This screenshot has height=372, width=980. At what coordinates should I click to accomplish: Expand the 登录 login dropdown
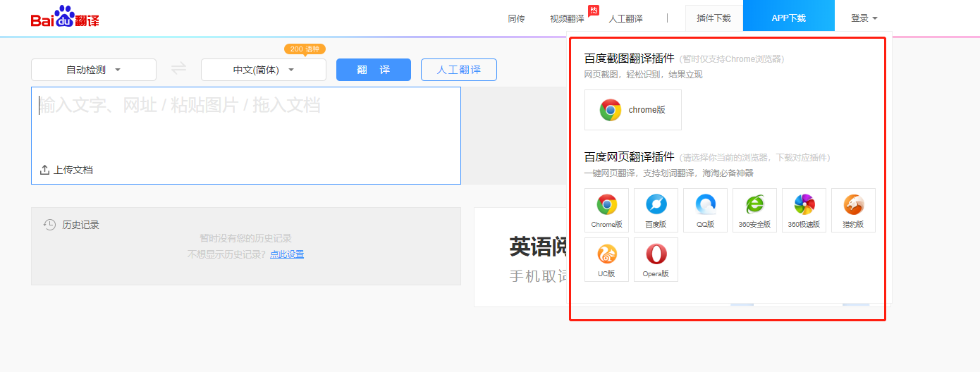click(864, 18)
